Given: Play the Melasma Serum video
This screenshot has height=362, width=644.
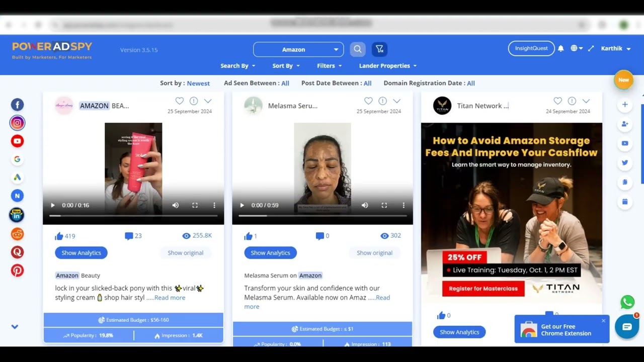Looking at the screenshot, I should pyautogui.click(x=242, y=205).
